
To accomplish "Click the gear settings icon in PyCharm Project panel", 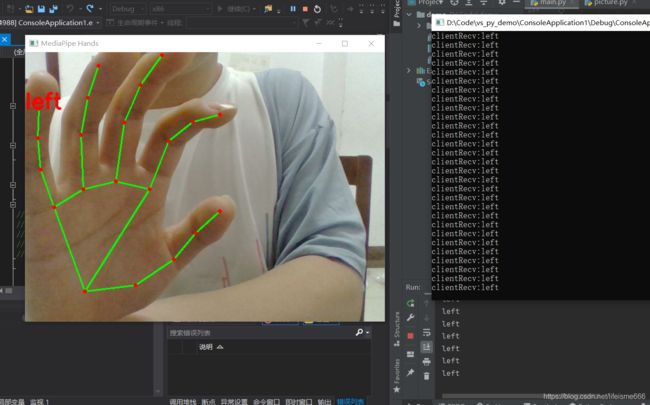I will pos(502,2).
